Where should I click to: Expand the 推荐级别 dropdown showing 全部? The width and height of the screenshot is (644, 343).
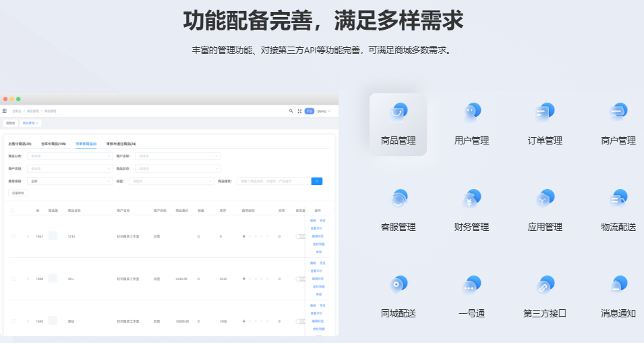(69, 181)
